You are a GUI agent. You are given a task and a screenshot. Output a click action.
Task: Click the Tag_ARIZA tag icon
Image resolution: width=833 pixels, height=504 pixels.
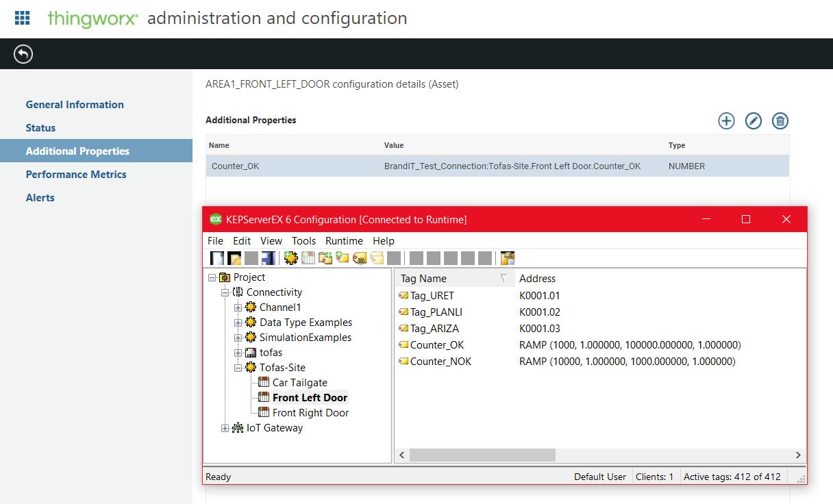[403, 329]
